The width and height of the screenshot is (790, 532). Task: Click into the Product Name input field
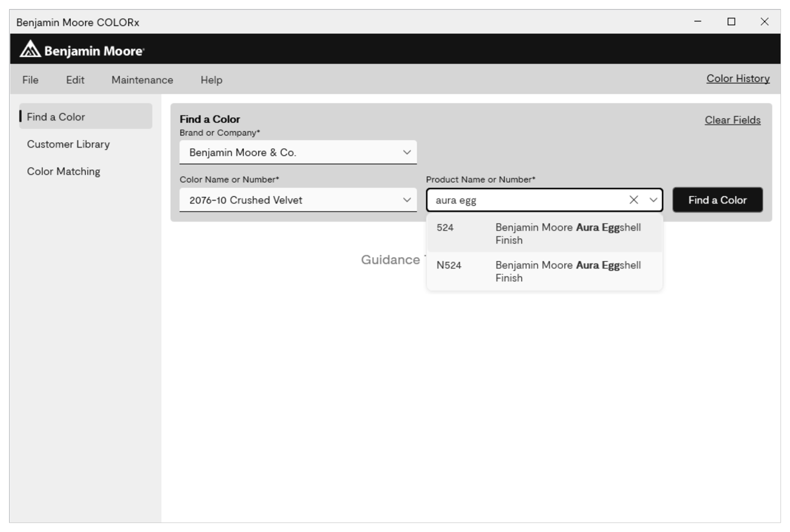(527, 200)
